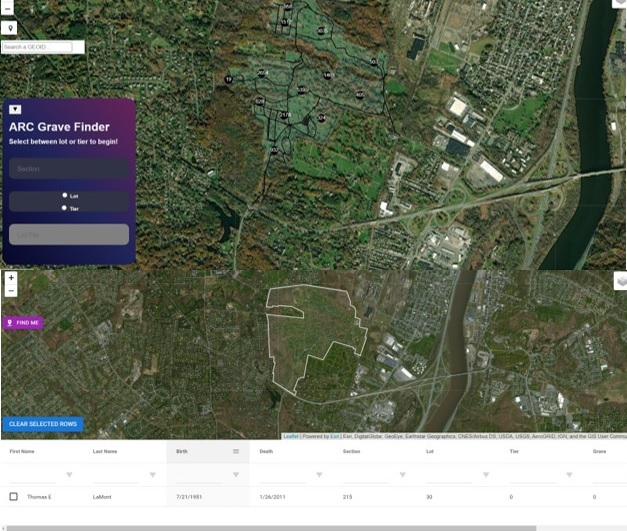Click the location pin icon on upper map
This screenshot has width=627, height=531.
click(x=10, y=29)
